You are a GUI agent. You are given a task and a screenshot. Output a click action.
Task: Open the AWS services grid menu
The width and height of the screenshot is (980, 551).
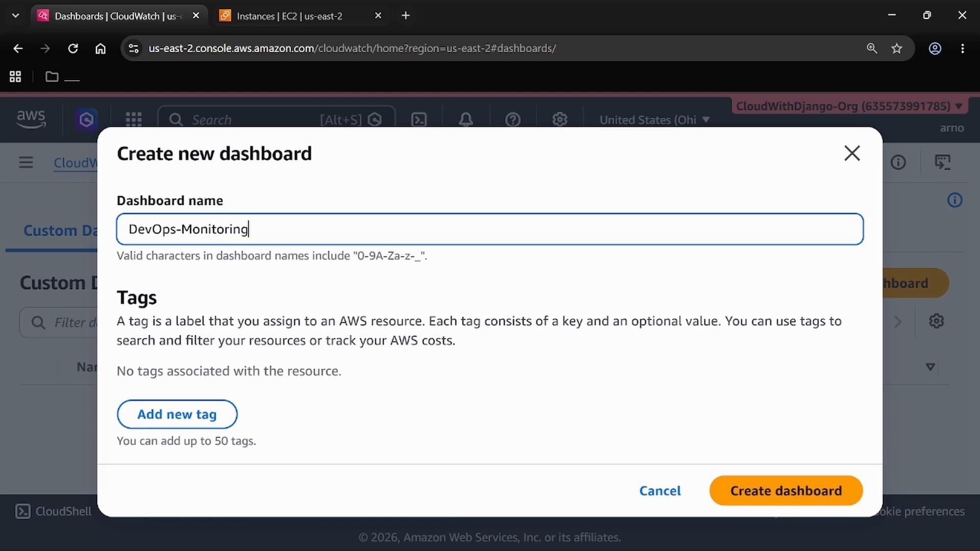[x=134, y=119]
